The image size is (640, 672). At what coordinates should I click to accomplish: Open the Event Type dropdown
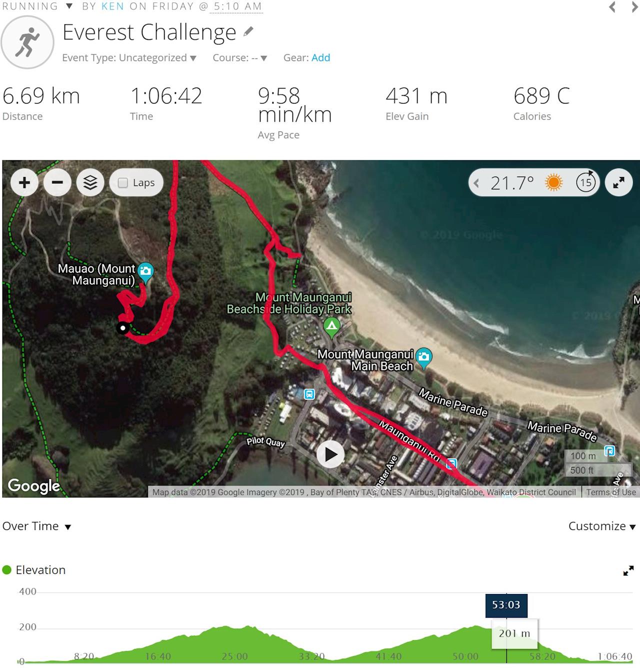click(x=129, y=58)
